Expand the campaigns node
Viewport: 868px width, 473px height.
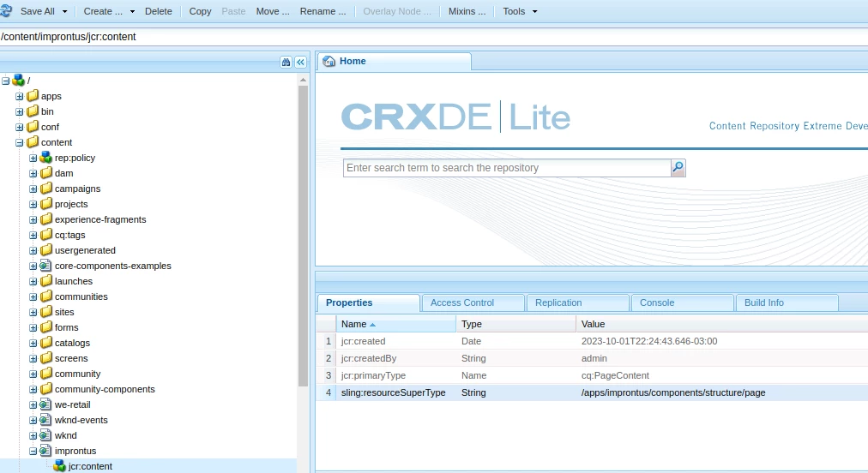(33, 189)
